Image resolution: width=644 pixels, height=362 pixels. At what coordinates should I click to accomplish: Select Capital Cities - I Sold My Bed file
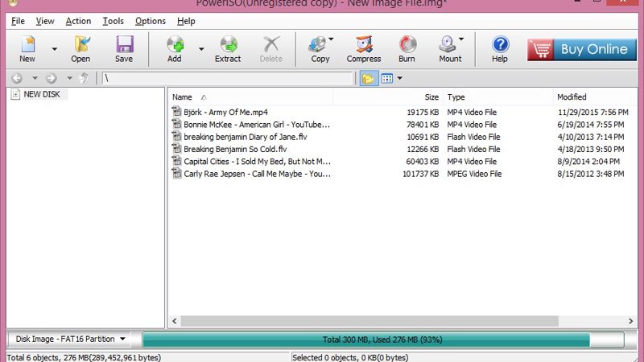[257, 162]
